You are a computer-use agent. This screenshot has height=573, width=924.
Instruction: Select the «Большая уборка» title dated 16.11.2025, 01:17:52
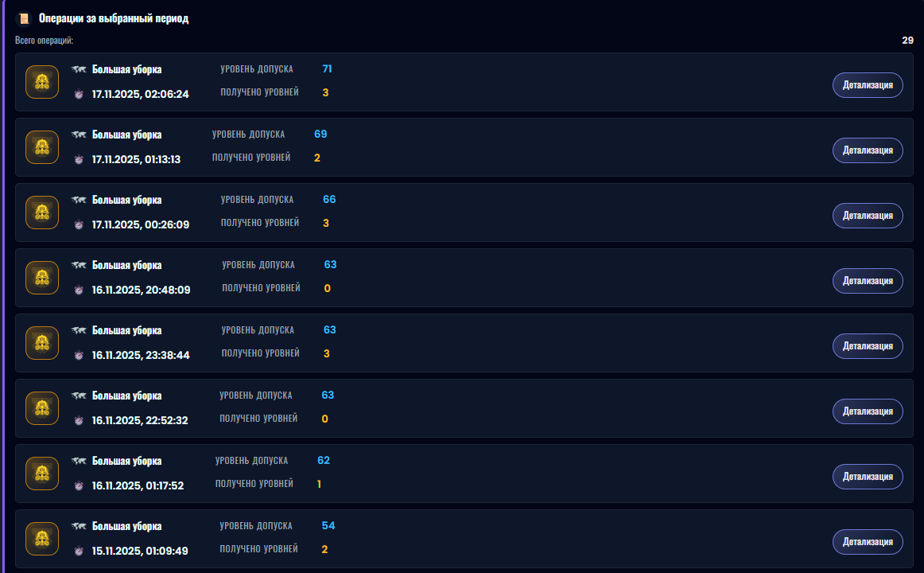tap(126, 461)
